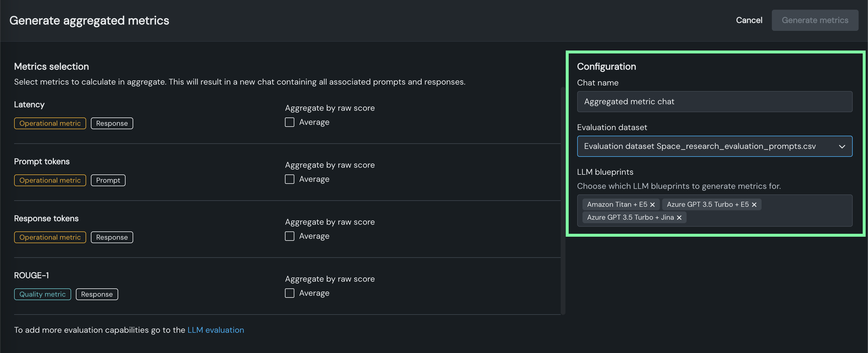Click the Operational metric tag under Latency
The height and width of the screenshot is (353, 868).
click(x=50, y=124)
